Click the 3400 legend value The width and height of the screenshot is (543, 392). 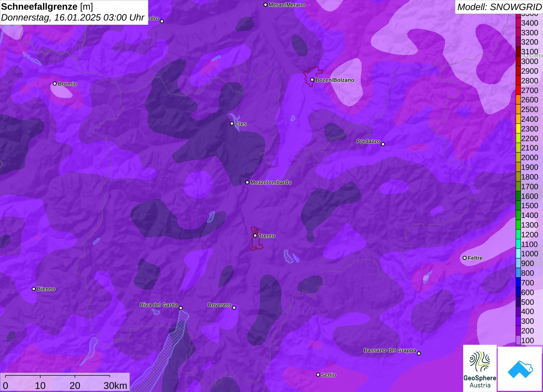point(529,23)
